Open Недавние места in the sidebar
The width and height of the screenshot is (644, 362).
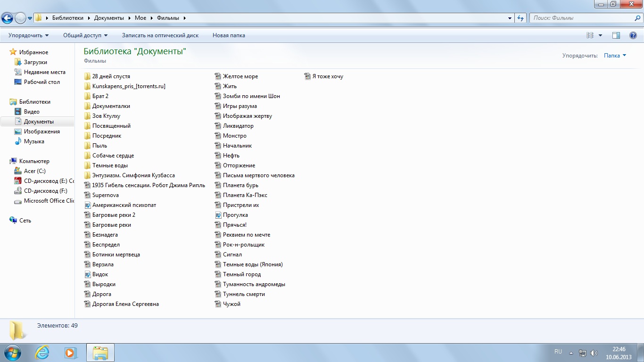[x=45, y=72]
